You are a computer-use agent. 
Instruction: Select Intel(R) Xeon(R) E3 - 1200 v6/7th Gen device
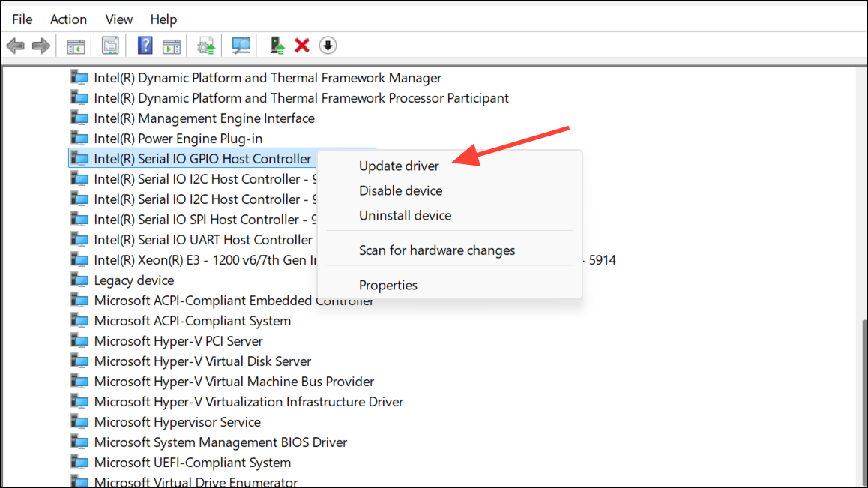click(x=205, y=260)
